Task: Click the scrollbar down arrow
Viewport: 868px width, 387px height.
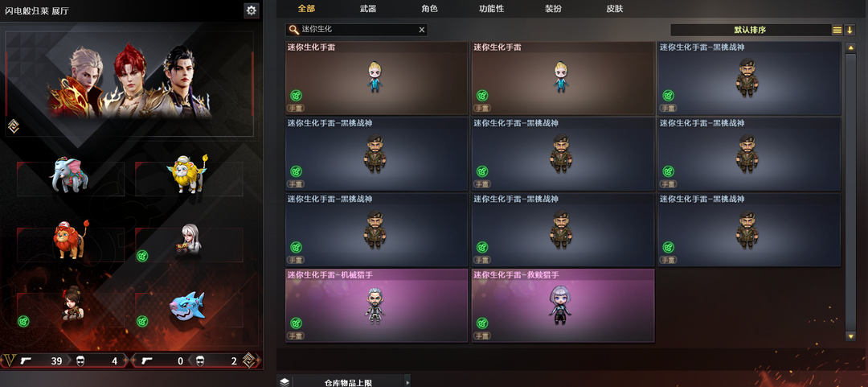Action: [851, 336]
